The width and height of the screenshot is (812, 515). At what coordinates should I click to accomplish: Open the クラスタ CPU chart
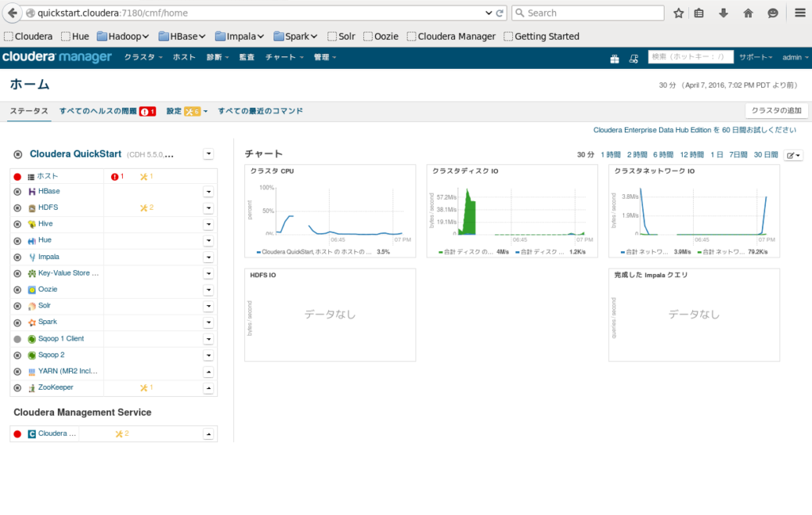330,211
